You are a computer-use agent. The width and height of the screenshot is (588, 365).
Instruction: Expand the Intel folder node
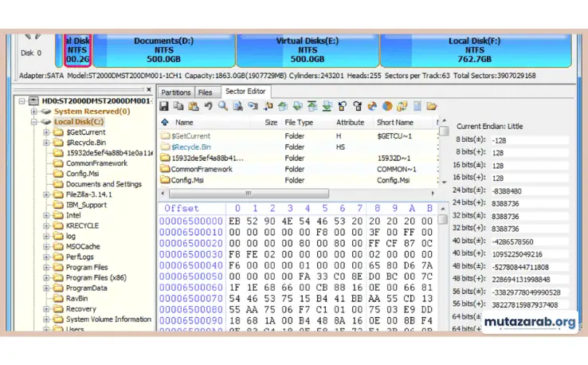tap(46, 215)
